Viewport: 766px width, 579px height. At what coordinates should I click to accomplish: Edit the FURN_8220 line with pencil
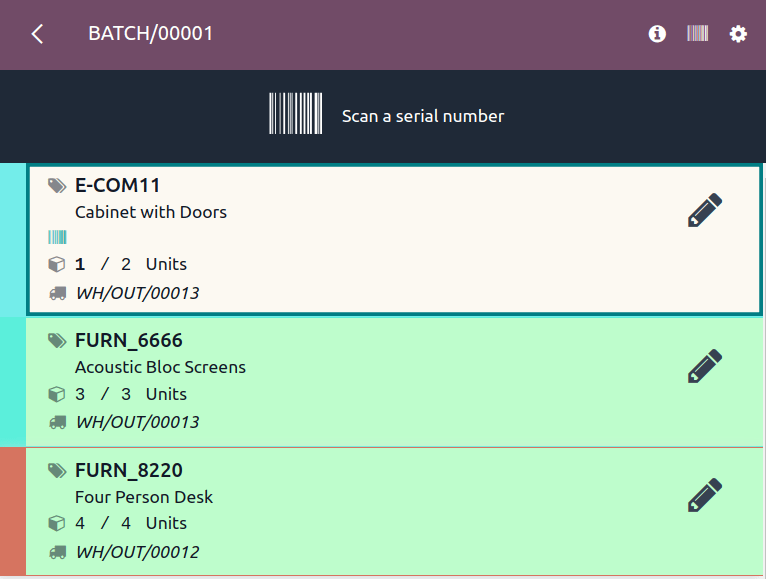(704, 495)
